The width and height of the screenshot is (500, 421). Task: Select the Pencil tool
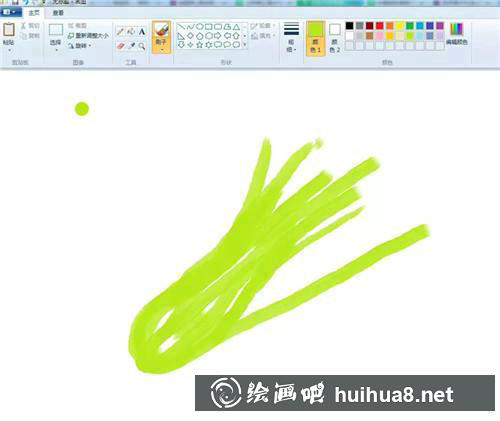tap(120, 32)
